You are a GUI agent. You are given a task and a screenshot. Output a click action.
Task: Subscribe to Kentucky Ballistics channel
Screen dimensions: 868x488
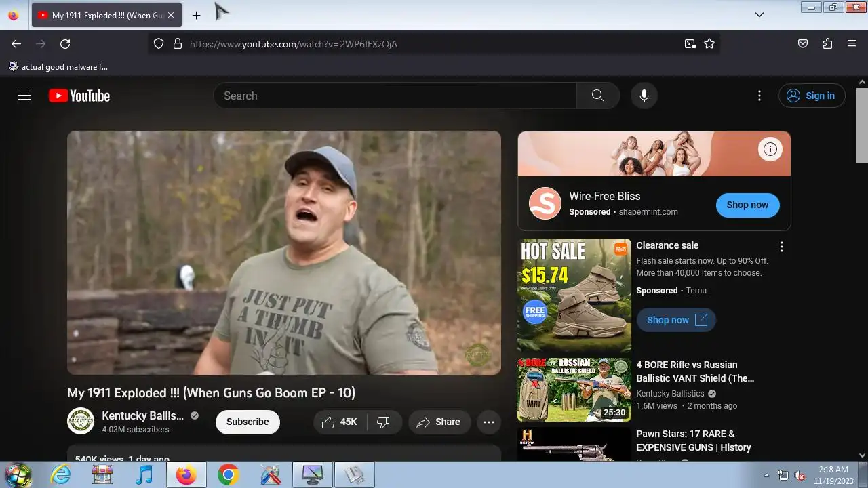248,422
